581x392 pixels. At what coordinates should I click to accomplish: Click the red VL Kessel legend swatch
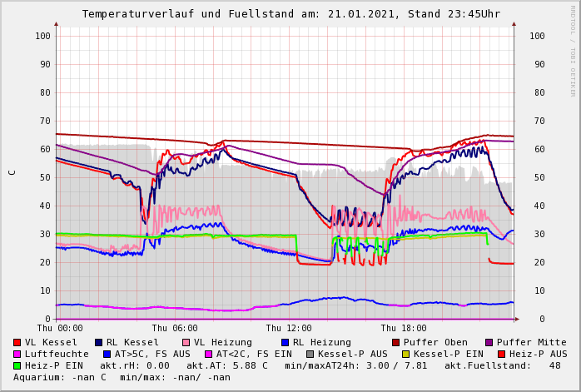coord(17,342)
